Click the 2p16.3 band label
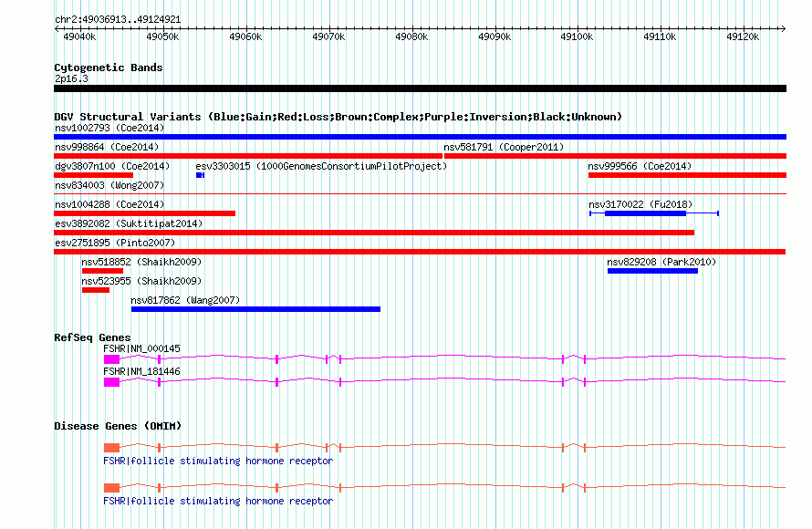812x529 pixels. [71, 79]
